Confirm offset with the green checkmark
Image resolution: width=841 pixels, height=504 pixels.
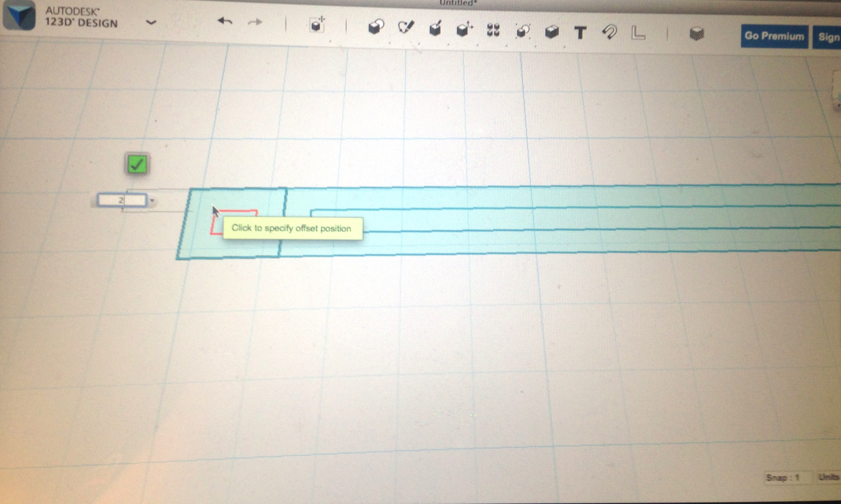(x=137, y=164)
